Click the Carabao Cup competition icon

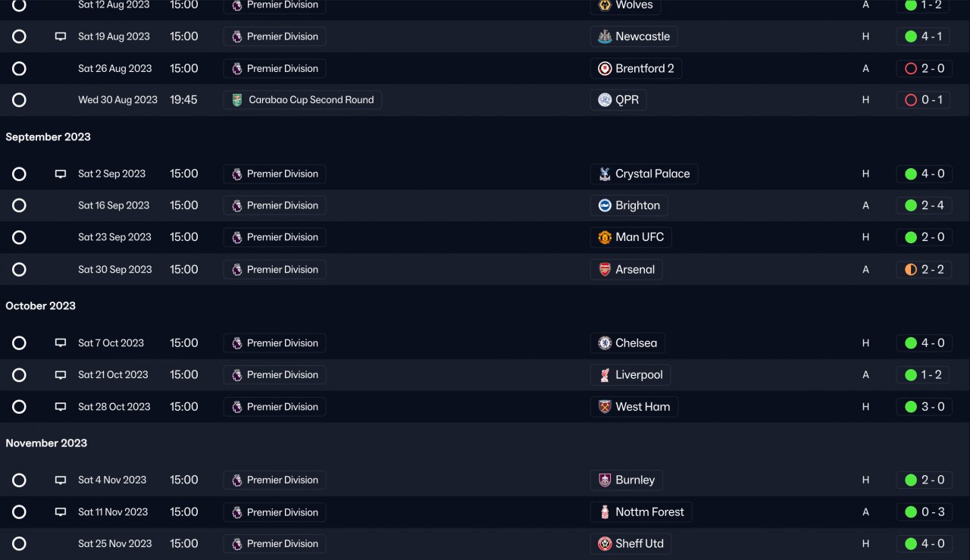[x=237, y=100]
